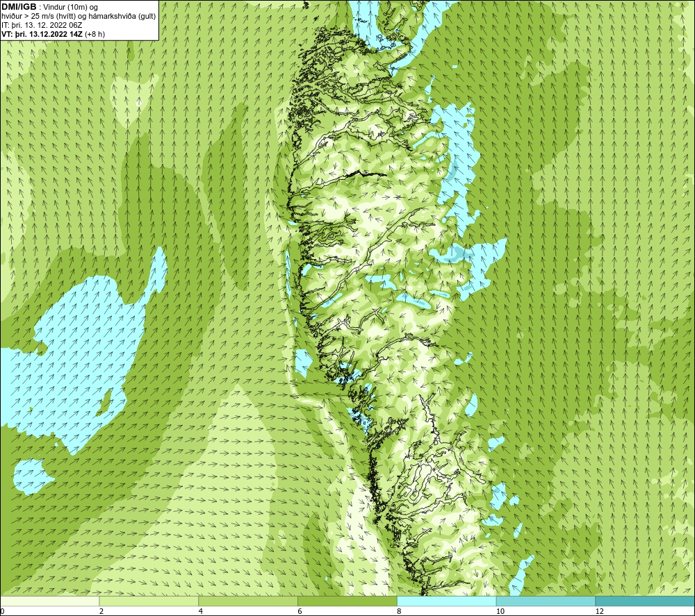Screen dimensions: 695x616
Task: Click the 10–12 m/s cyan color swatch
Action: pyautogui.click(x=546, y=601)
